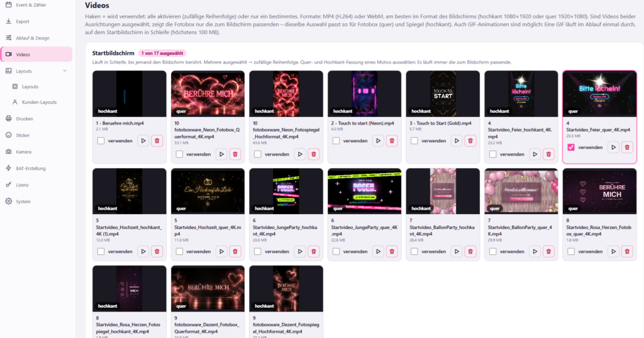Play fotoboxware_Neon_Fotospiegel_Hochformat_4K.mp4 preview
This screenshot has height=338, width=644.
click(x=300, y=154)
